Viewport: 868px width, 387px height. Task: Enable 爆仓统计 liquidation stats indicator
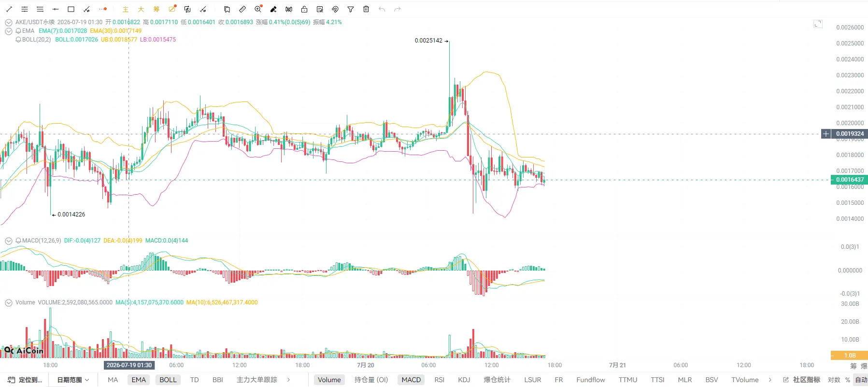pyautogui.click(x=497, y=380)
